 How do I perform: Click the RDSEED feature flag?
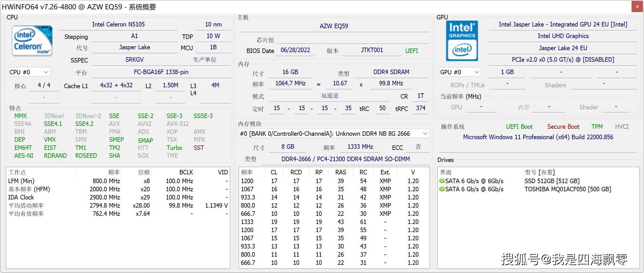tap(86, 156)
